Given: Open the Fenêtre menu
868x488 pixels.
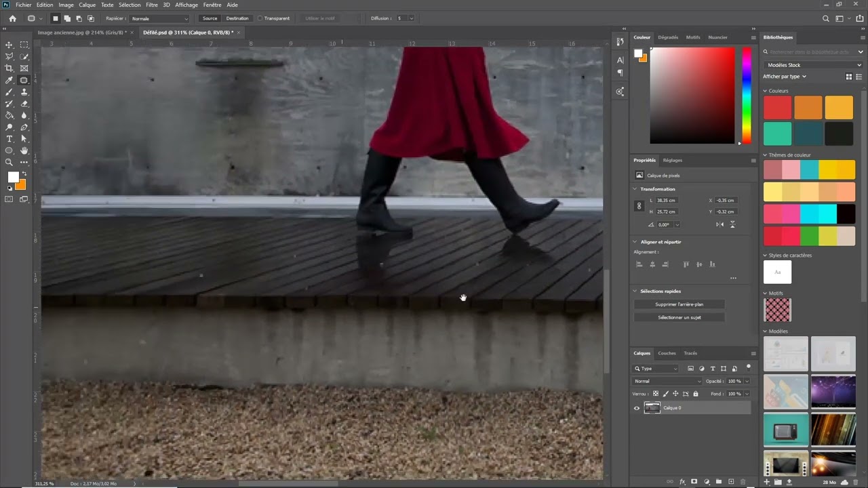Looking at the screenshot, I should pyautogui.click(x=212, y=5).
